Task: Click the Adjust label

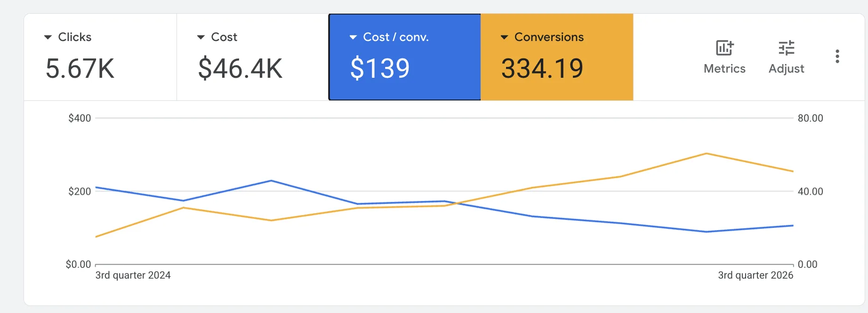Action: tap(786, 69)
